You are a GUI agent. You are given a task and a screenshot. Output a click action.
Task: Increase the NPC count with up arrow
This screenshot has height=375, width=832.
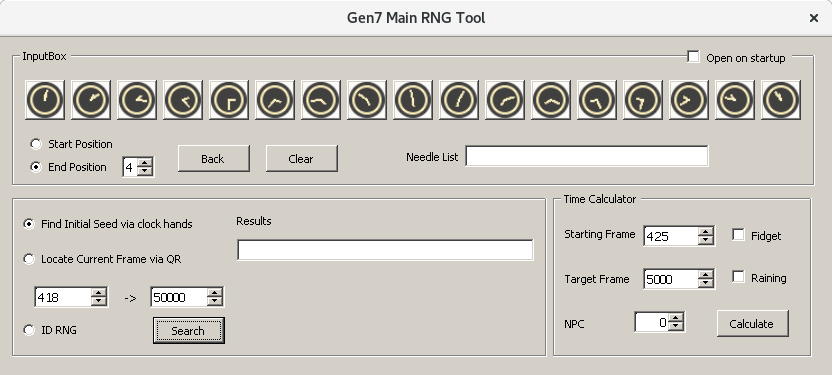pos(675,317)
